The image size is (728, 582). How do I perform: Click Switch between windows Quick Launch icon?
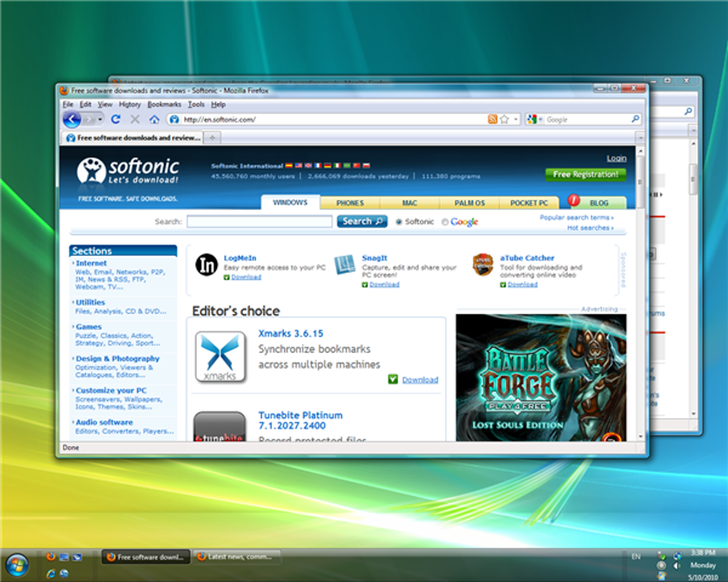(x=77, y=556)
